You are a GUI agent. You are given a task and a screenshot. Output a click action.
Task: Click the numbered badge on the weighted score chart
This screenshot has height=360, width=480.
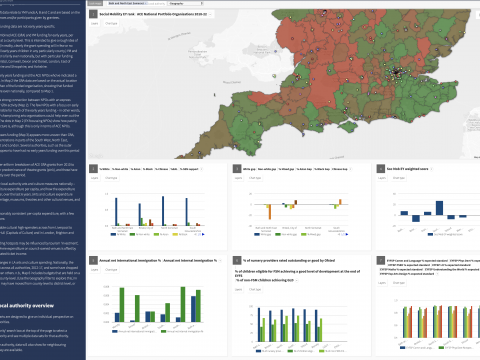coord(381,169)
